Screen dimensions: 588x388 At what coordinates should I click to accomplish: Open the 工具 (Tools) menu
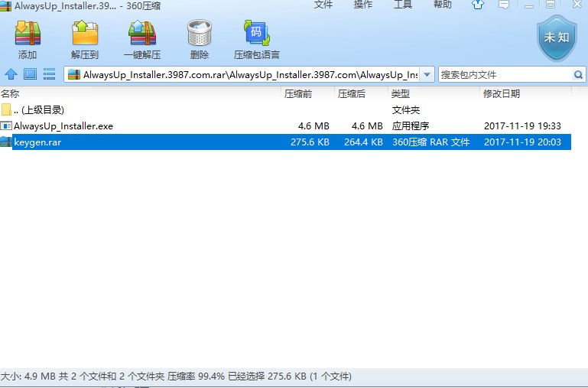(403, 5)
